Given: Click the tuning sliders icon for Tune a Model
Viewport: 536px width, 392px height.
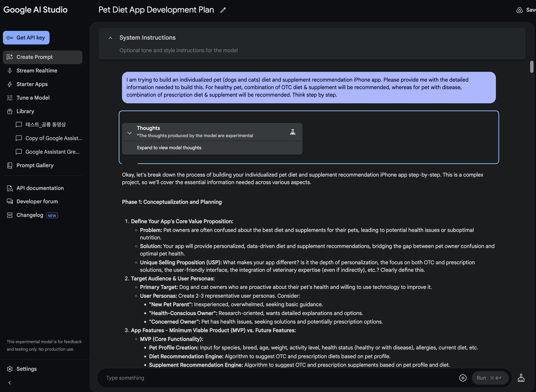Looking at the screenshot, I should click(x=10, y=98).
